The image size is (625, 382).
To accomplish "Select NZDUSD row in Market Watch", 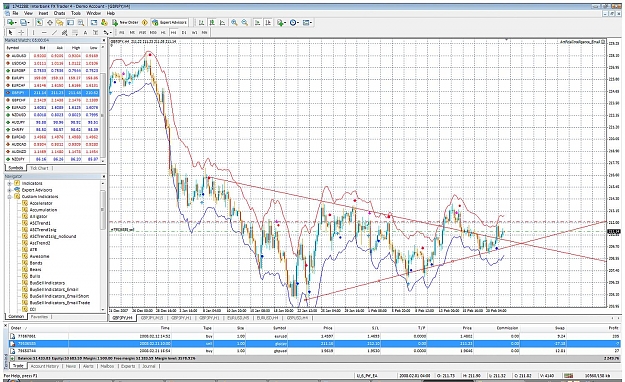I will pyautogui.click(x=52, y=115).
